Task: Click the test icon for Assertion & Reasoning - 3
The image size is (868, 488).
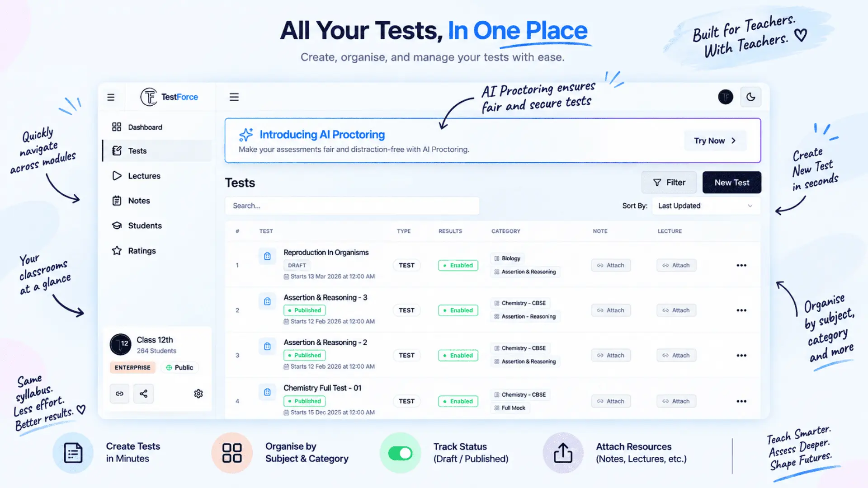Action: pos(267,301)
